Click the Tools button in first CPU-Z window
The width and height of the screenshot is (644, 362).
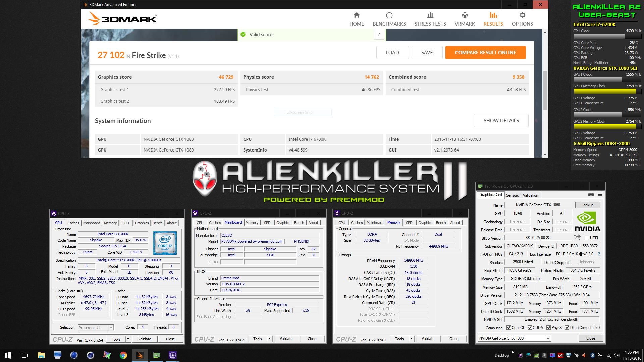click(116, 339)
